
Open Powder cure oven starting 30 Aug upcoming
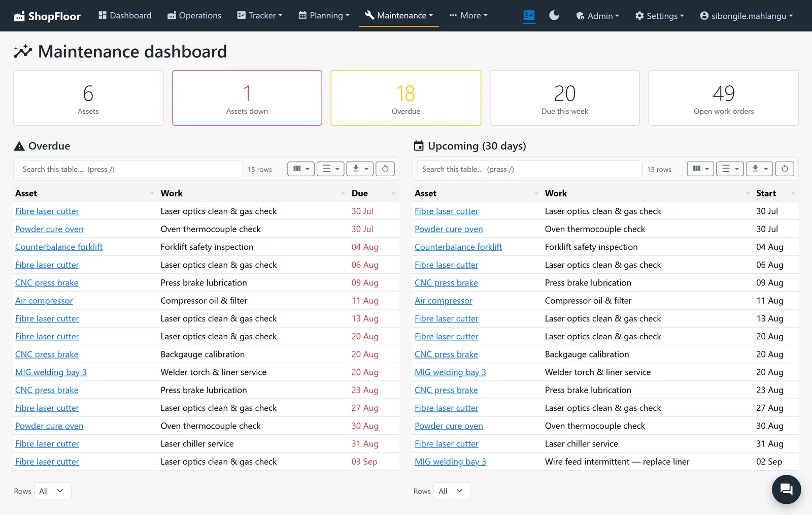[449, 426]
